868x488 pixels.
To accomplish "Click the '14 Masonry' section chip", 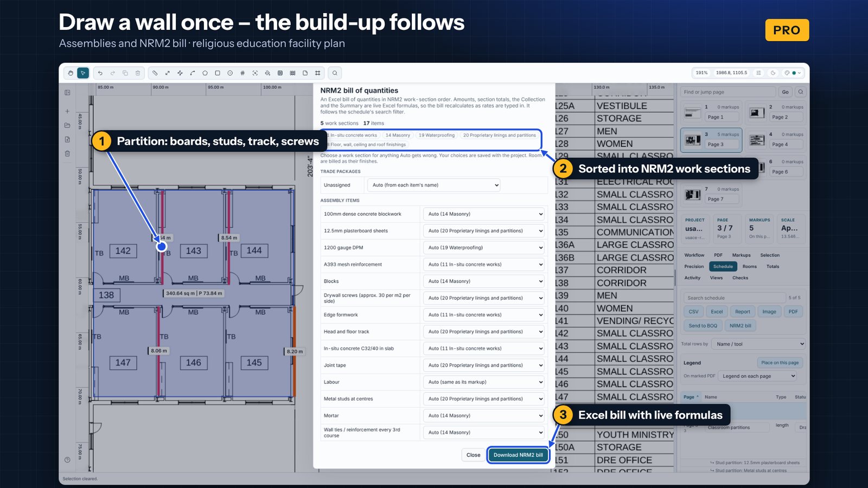I will [x=398, y=135].
